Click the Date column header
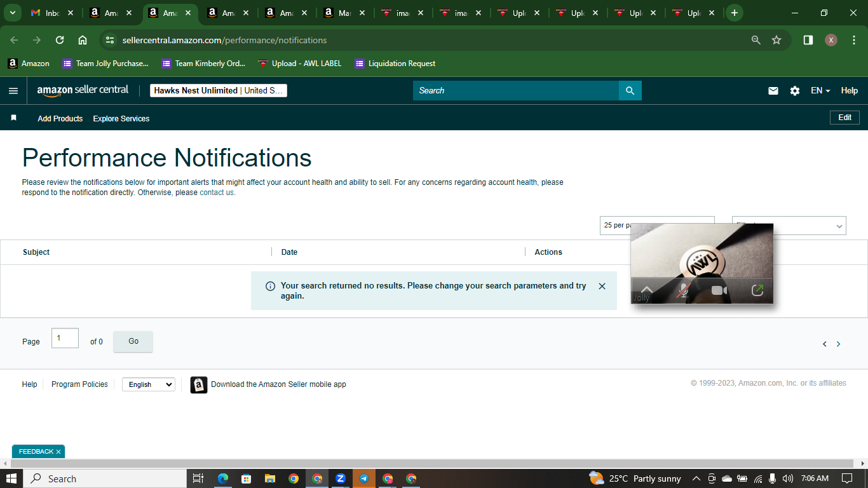This screenshot has width=868, height=488. 289,252
